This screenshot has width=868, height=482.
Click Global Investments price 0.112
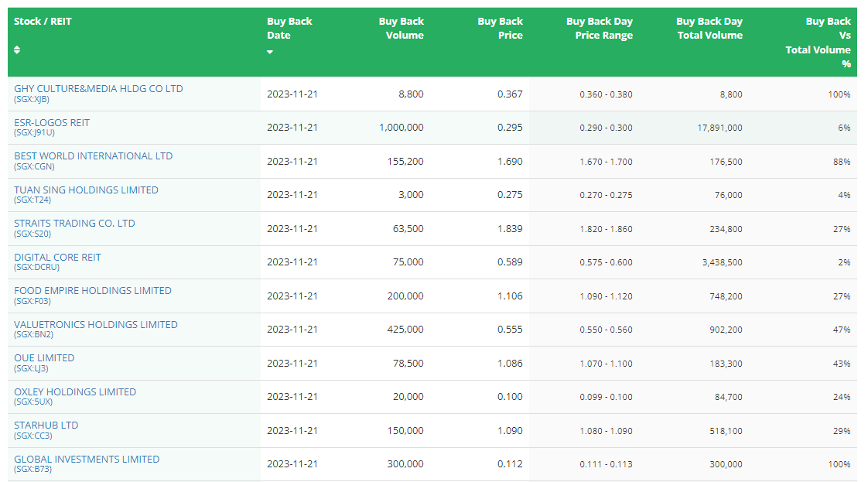coord(510,464)
